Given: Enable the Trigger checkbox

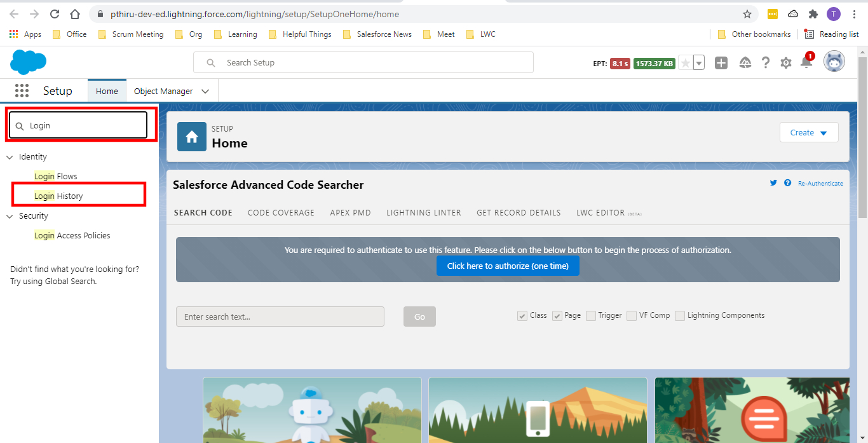Looking at the screenshot, I should pyautogui.click(x=590, y=315).
